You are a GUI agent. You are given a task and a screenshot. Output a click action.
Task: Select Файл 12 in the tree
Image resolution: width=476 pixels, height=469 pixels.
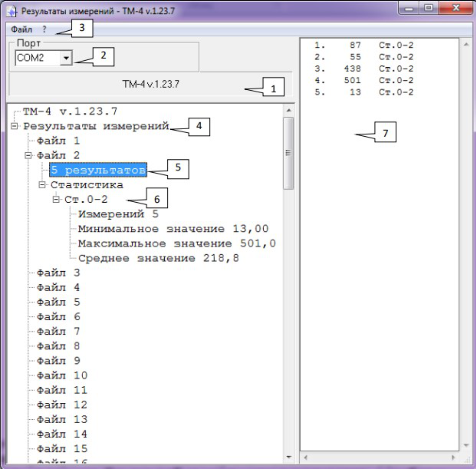coord(62,405)
